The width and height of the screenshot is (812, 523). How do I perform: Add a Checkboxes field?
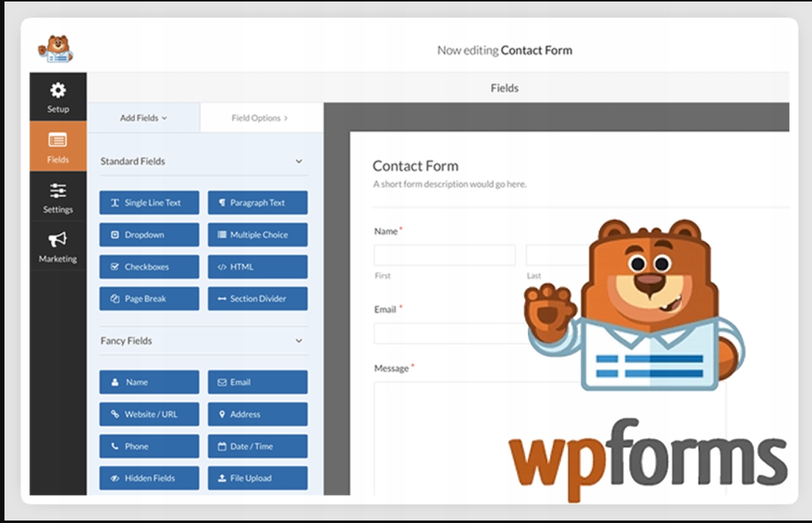tap(149, 267)
